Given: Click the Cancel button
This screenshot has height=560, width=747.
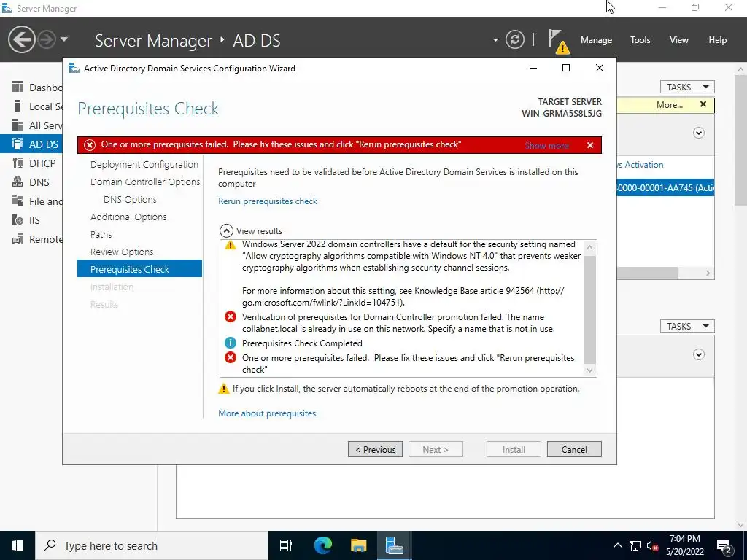Looking at the screenshot, I should point(574,449).
